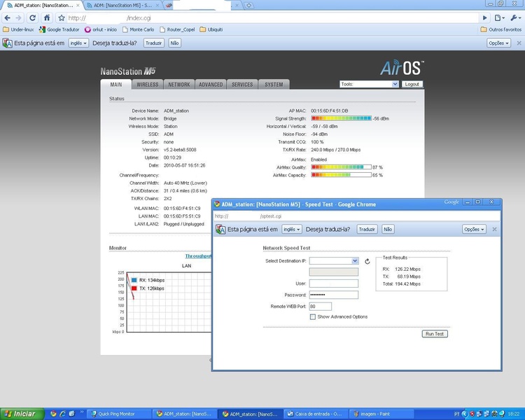Reload the page with the refresh icon
525x420 pixels.
tap(32, 17)
